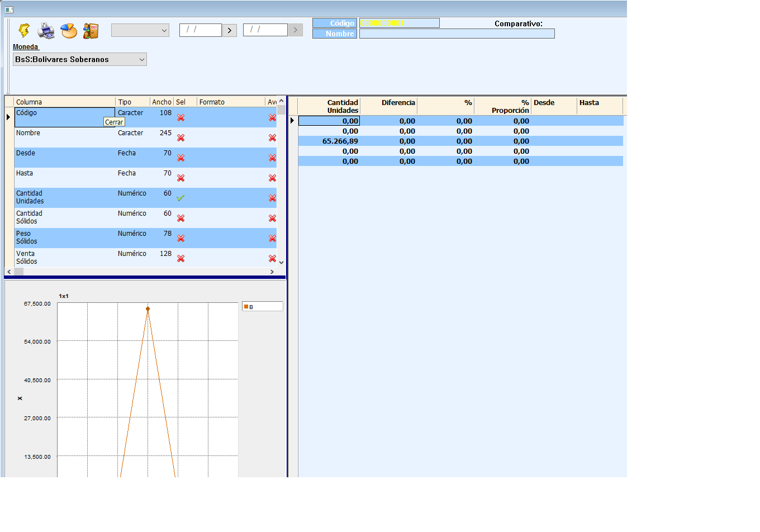The width and height of the screenshot is (760, 532).
Task: Toggle the Av column mark for Código row
Action: [x=272, y=117]
